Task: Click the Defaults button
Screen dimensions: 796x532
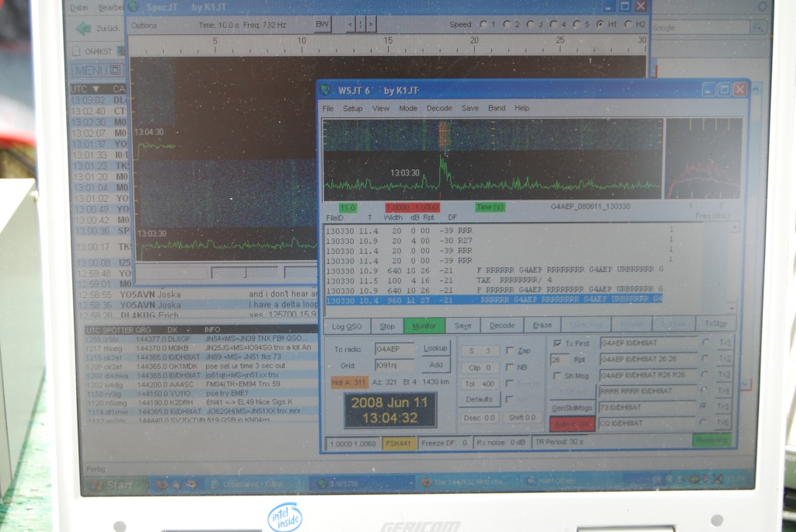Action: tap(479, 399)
